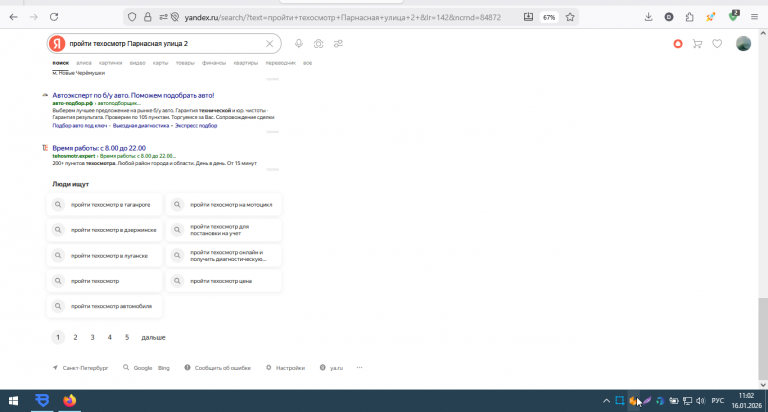Screen dimensions: 768x412
Task: Open the Windows Start menu
Action: coord(13,401)
